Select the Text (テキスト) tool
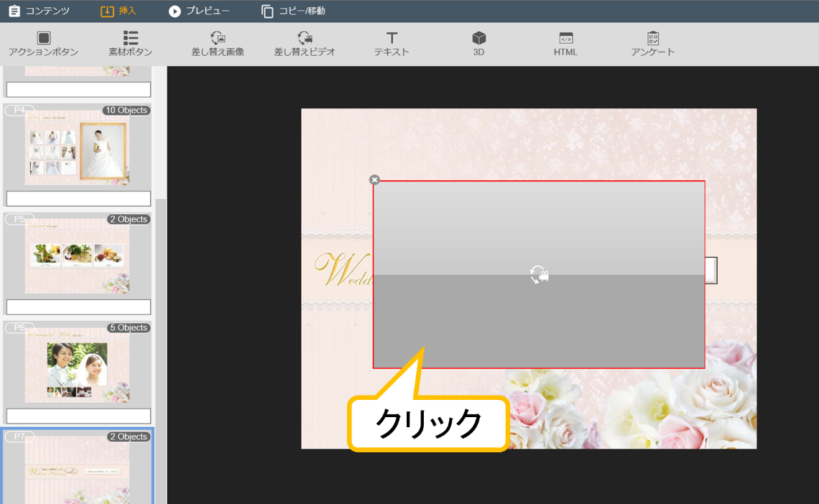Image resolution: width=819 pixels, height=504 pixels. click(392, 43)
